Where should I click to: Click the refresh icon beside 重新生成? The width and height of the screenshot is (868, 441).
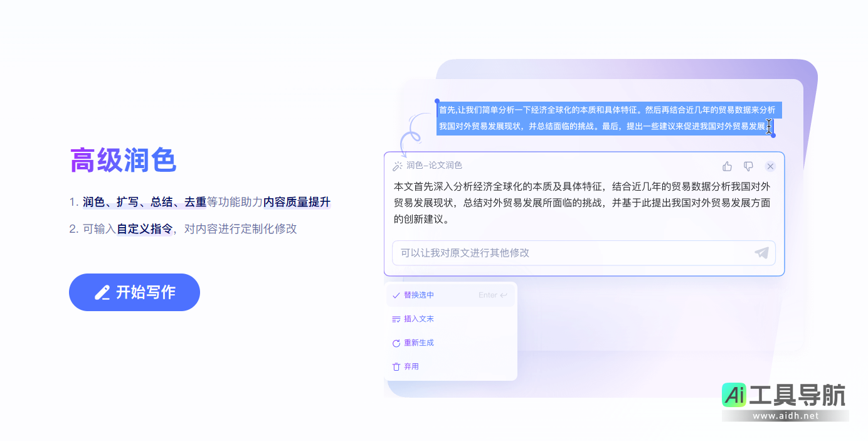tap(396, 343)
